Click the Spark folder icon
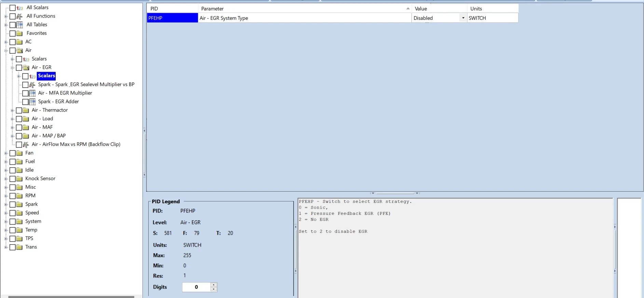Viewport: 644px width, 298px height. click(19, 204)
